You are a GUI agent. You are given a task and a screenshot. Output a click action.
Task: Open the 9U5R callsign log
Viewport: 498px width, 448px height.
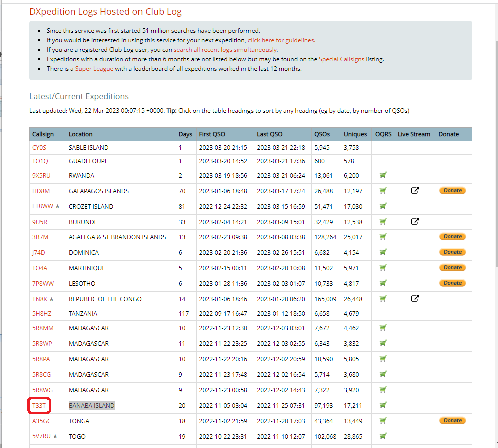click(40, 222)
